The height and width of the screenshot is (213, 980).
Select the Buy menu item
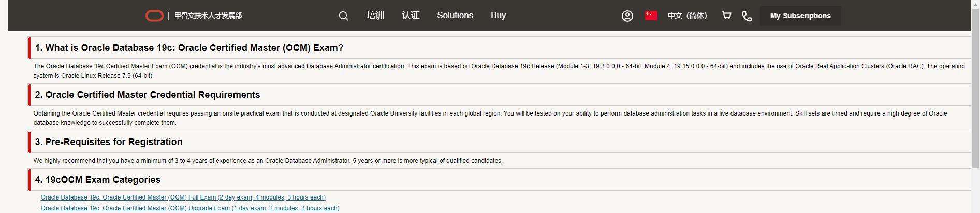pyautogui.click(x=499, y=16)
